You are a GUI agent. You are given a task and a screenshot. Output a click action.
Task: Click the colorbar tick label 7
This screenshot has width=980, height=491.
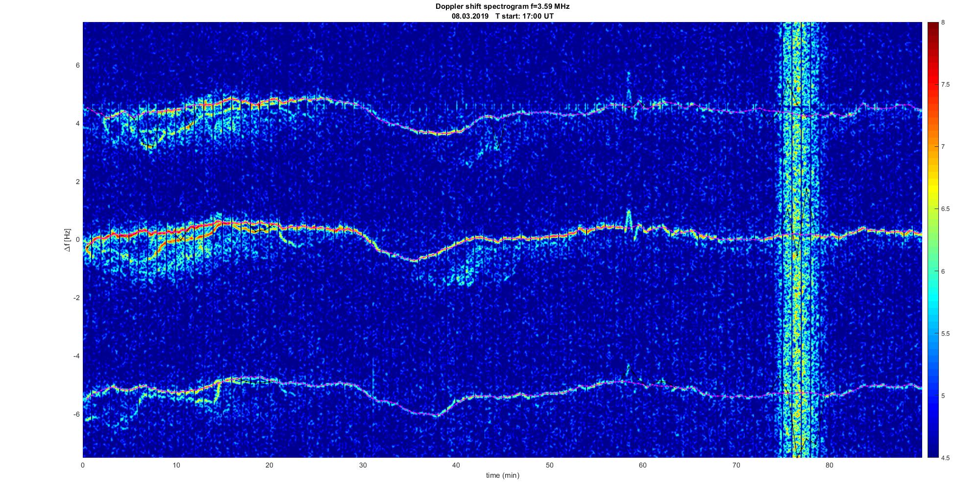click(943, 147)
